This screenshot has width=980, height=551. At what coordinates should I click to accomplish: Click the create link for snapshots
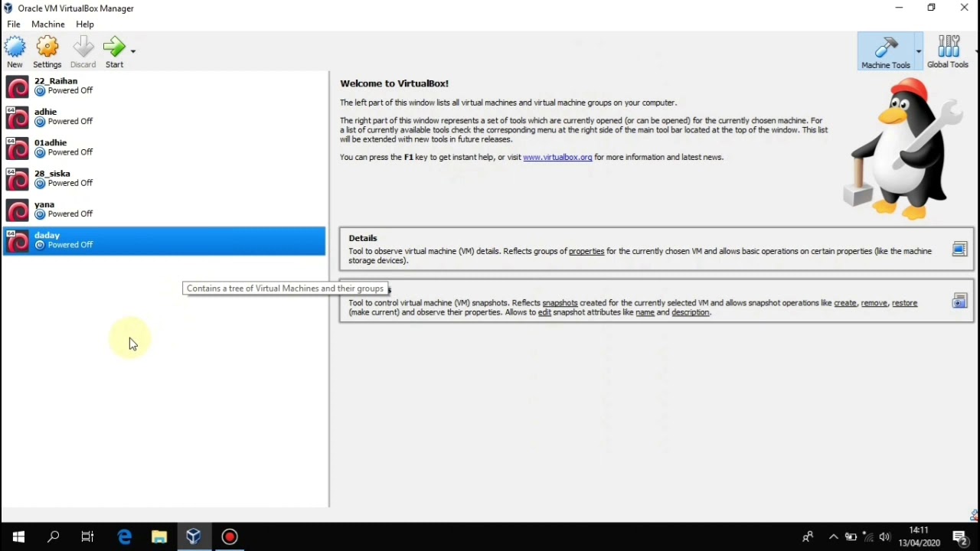(x=845, y=303)
